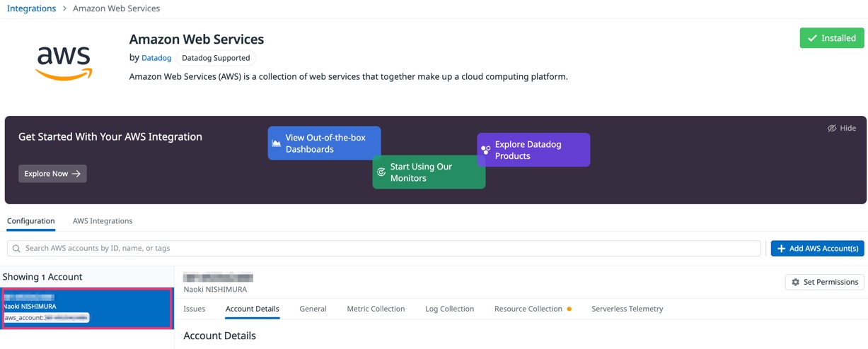Screen dimensions: 868x349
Task: Click the AWS logo image
Action: pyautogui.click(x=64, y=63)
